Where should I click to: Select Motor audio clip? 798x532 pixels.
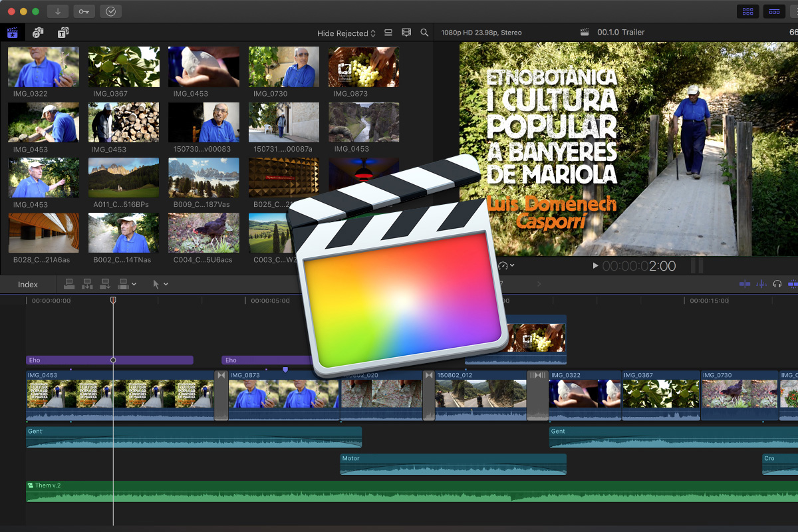(x=453, y=464)
